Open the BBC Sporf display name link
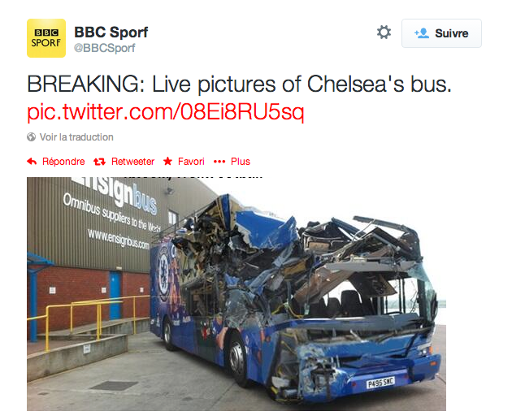 111,32
